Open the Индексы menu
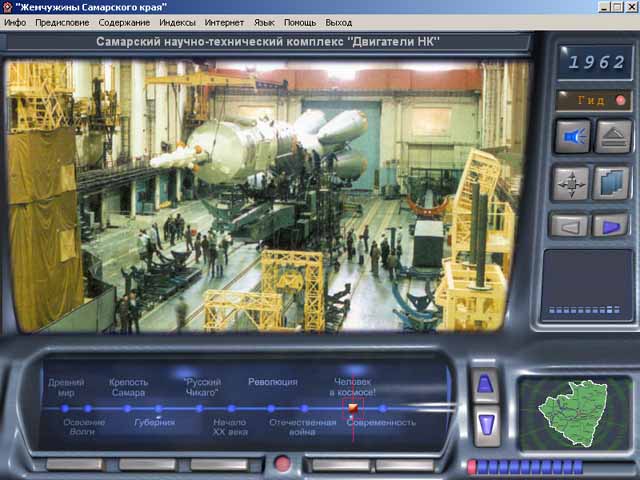The height and width of the screenshot is (480, 640). 177,22
